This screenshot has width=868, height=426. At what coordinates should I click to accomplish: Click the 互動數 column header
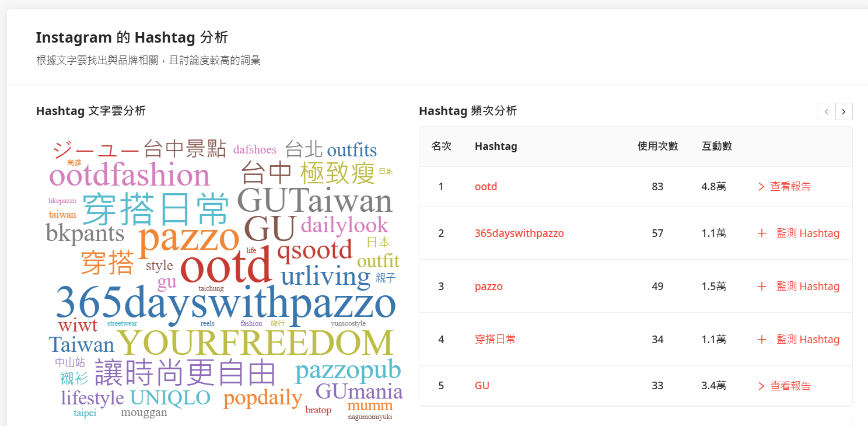pyautogui.click(x=717, y=146)
